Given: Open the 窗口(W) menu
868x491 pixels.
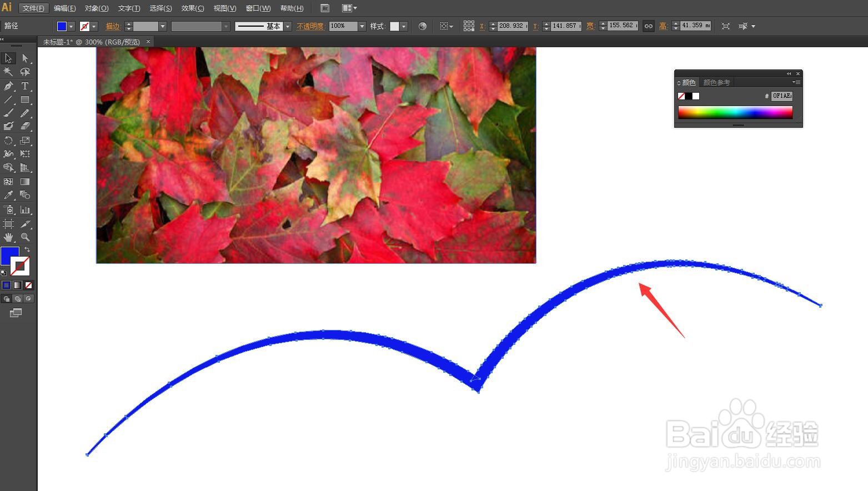Looking at the screenshot, I should point(258,8).
